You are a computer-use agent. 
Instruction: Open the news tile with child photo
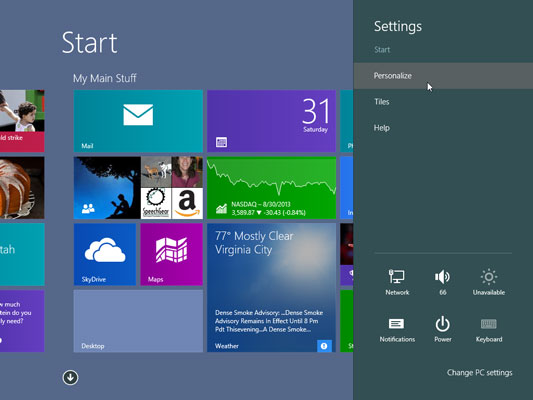(22, 121)
